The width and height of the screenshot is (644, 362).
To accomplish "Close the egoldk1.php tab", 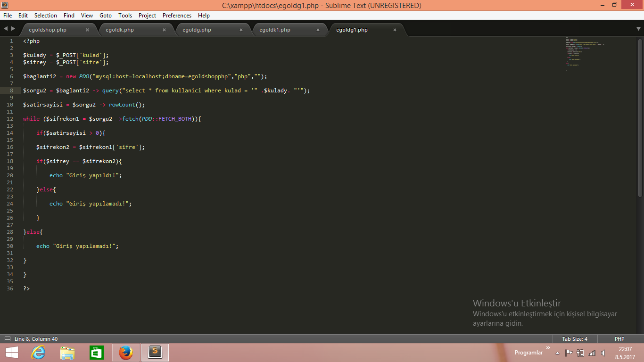I will pos(318,30).
